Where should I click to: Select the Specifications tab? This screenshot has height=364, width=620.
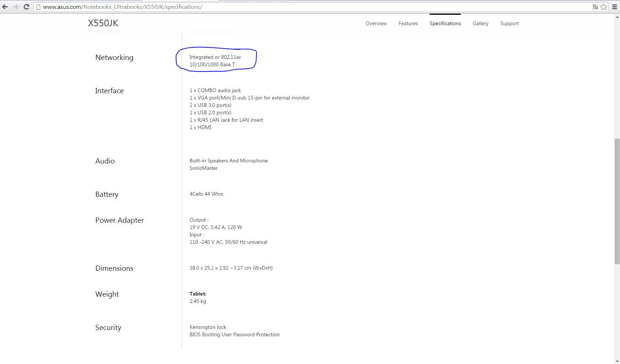445,23
